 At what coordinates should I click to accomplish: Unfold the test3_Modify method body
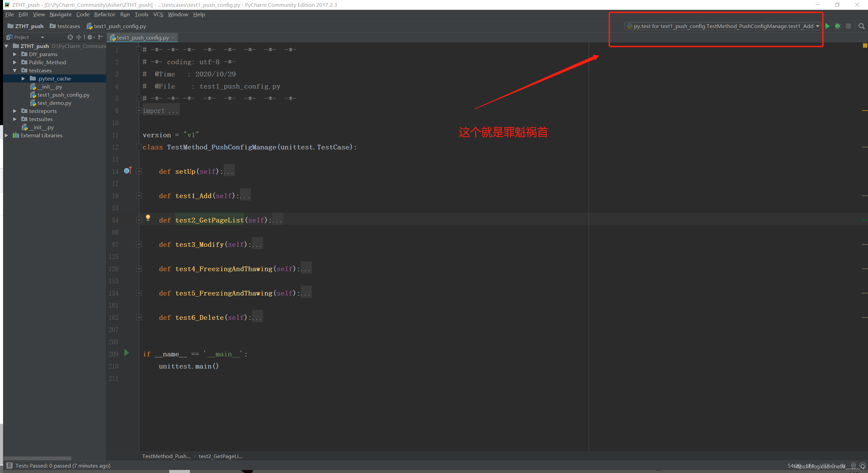(x=139, y=244)
